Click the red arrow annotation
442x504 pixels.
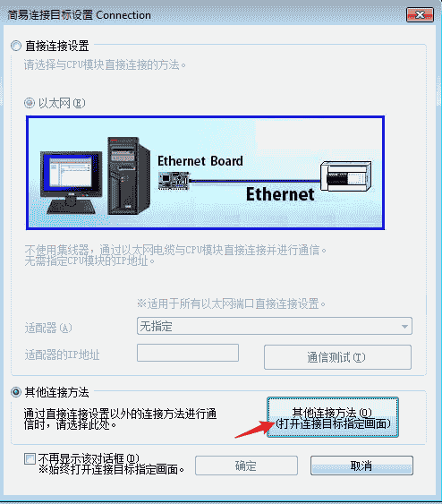pyautogui.click(x=255, y=429)
